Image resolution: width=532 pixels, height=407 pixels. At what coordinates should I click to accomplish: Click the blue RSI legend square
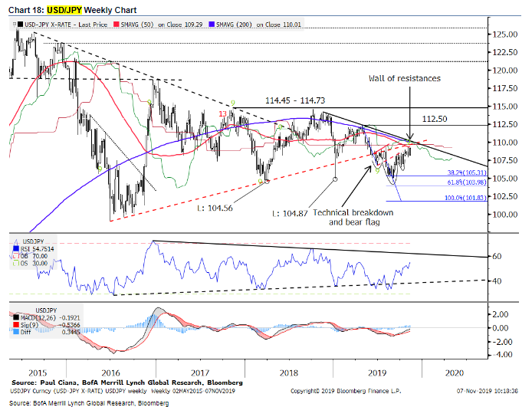click(18, 250)
